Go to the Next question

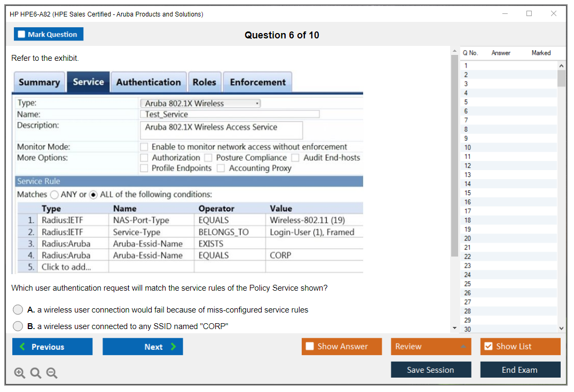143,347
